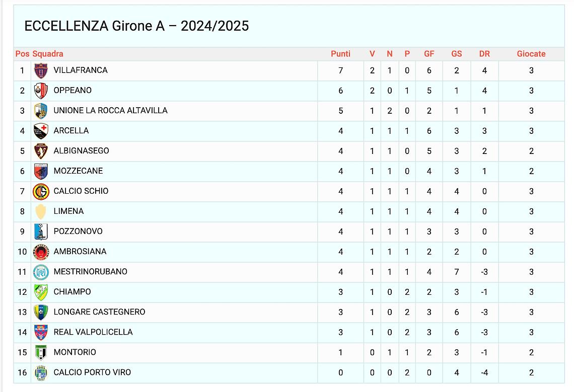574x392 pixels.
Task: Click the Oppeano team logo
Action: coord(41,91)
